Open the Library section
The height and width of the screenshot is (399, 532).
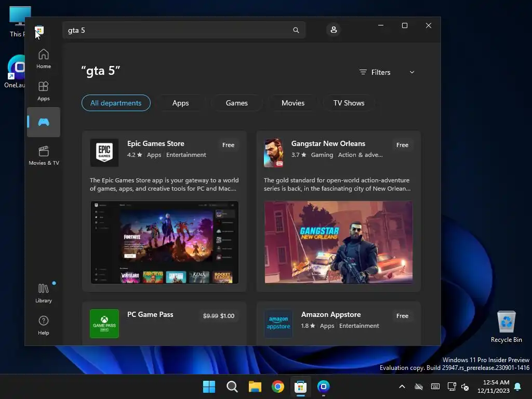tap(44, 293)
